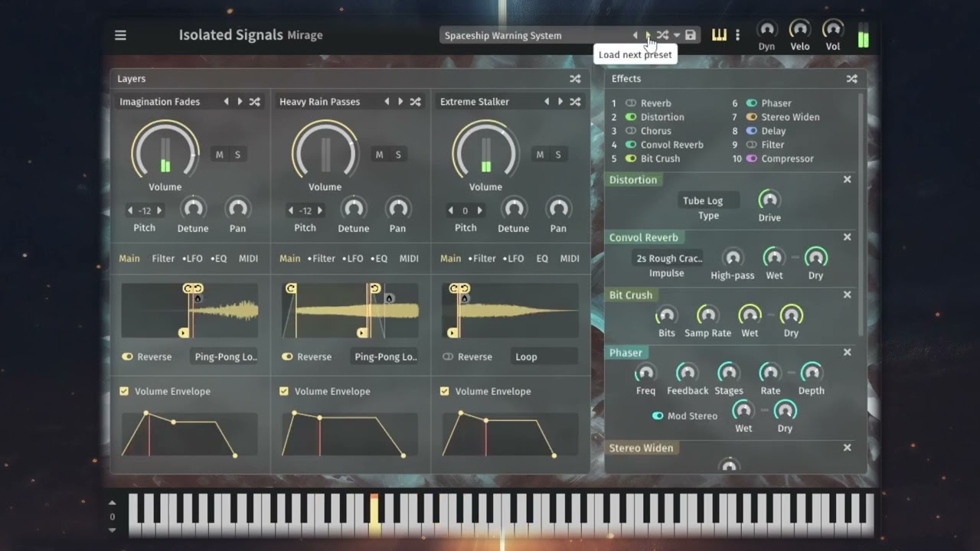Remove the Phaser effect module

pos(848,352)
